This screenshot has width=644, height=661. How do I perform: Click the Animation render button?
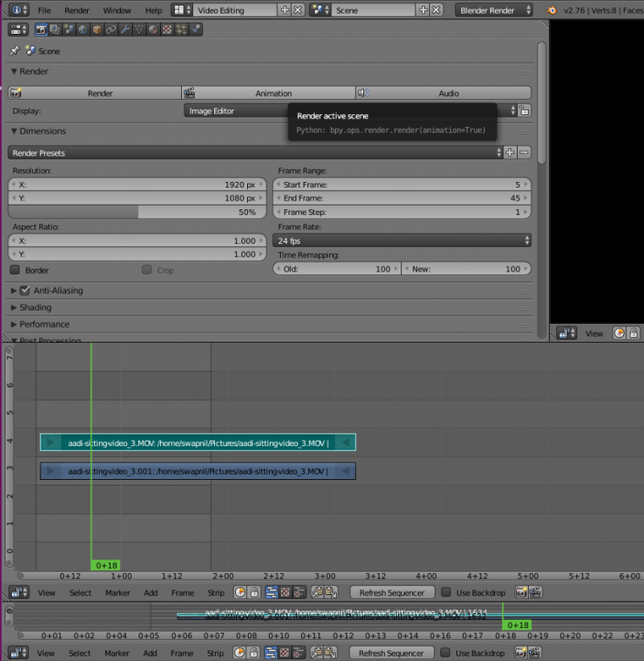(x=268, y=92)
